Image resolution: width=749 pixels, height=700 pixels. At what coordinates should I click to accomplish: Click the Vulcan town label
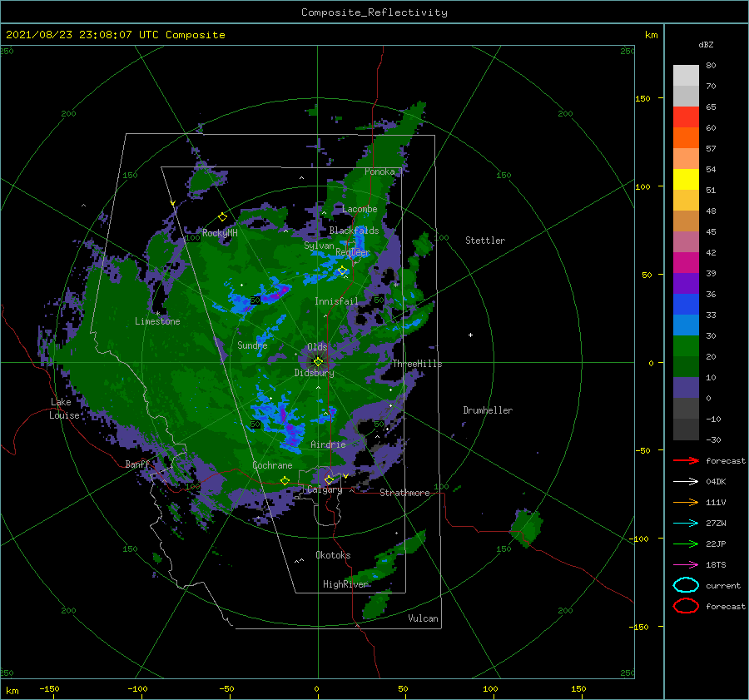[x=424, y=618]
